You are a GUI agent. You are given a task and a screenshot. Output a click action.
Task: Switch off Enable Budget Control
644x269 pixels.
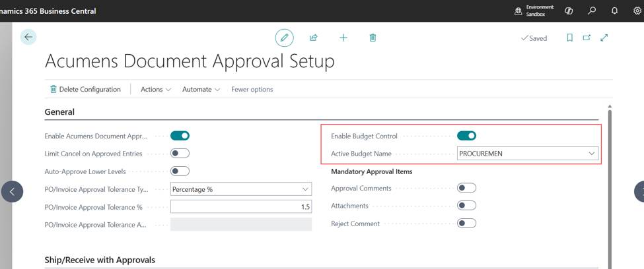click(466, 136)
